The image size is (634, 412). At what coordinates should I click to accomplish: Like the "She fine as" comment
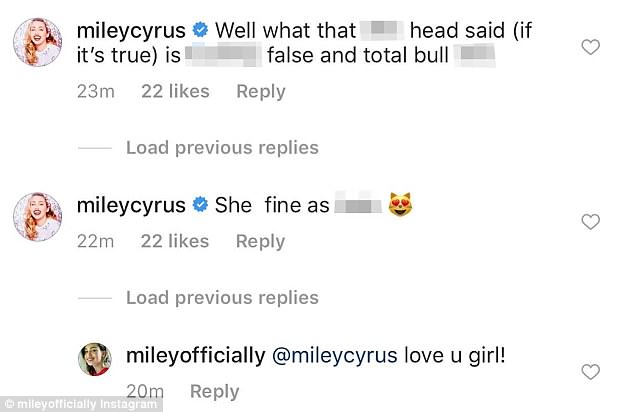pyautogui.click(x=591, y=222)
